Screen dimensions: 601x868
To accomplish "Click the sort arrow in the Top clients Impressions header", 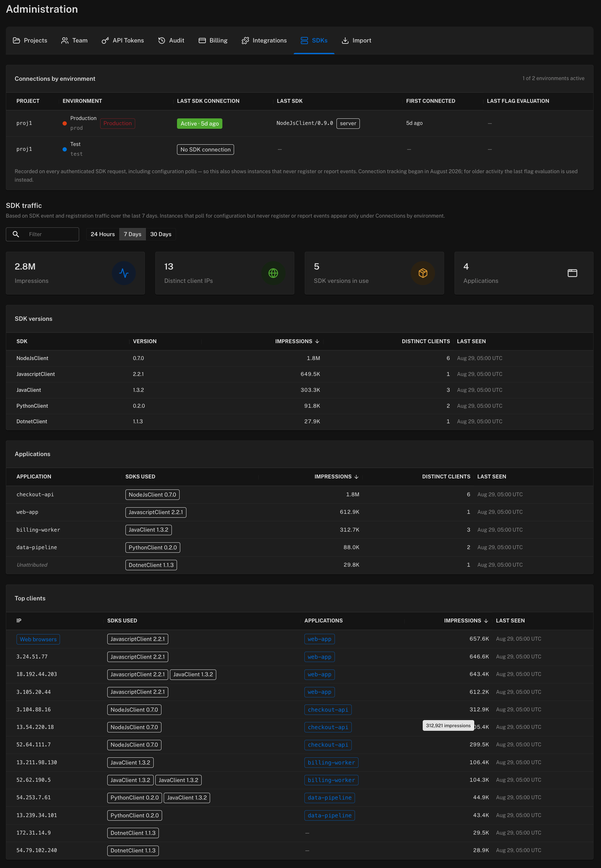I will coord(486,621).
